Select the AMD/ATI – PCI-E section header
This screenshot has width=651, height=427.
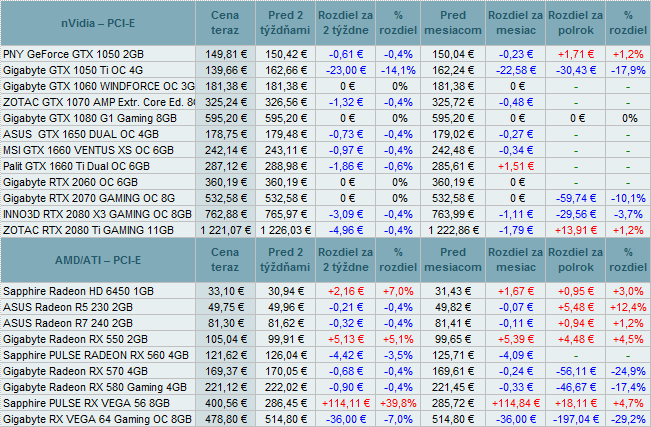[x=98, y=260]
